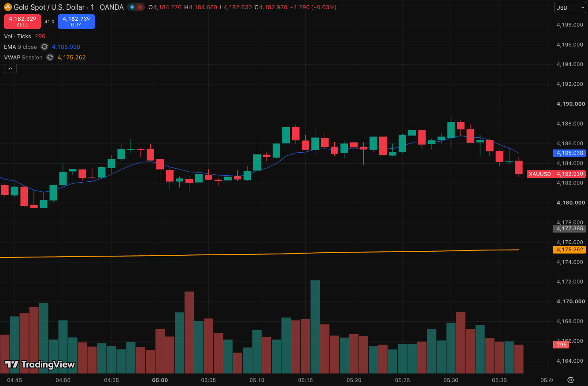The image size is (588, 386).
Task: Click the gray 4,177.385 price-axis label
Action: (569, 228)
